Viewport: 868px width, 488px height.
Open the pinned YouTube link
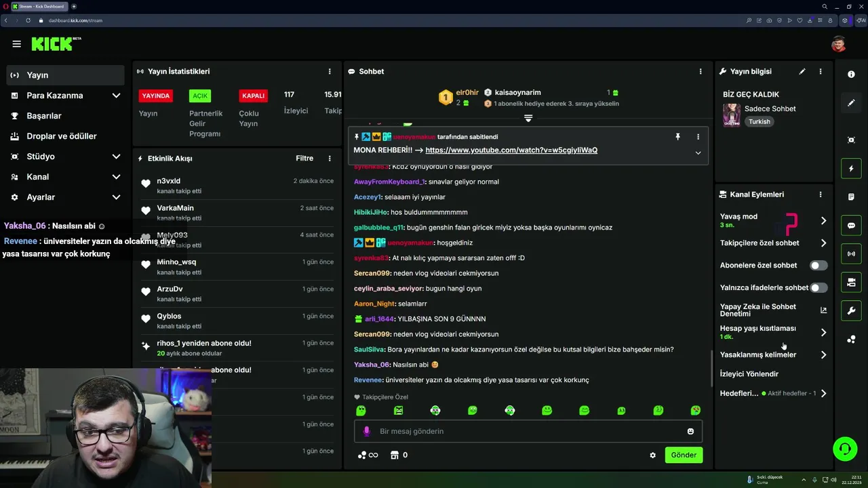511,150
